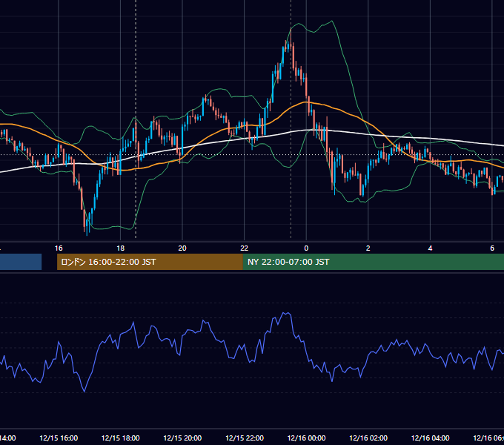
Task: Click the orange moving average at its peak
Action: [x=306, y=102]
